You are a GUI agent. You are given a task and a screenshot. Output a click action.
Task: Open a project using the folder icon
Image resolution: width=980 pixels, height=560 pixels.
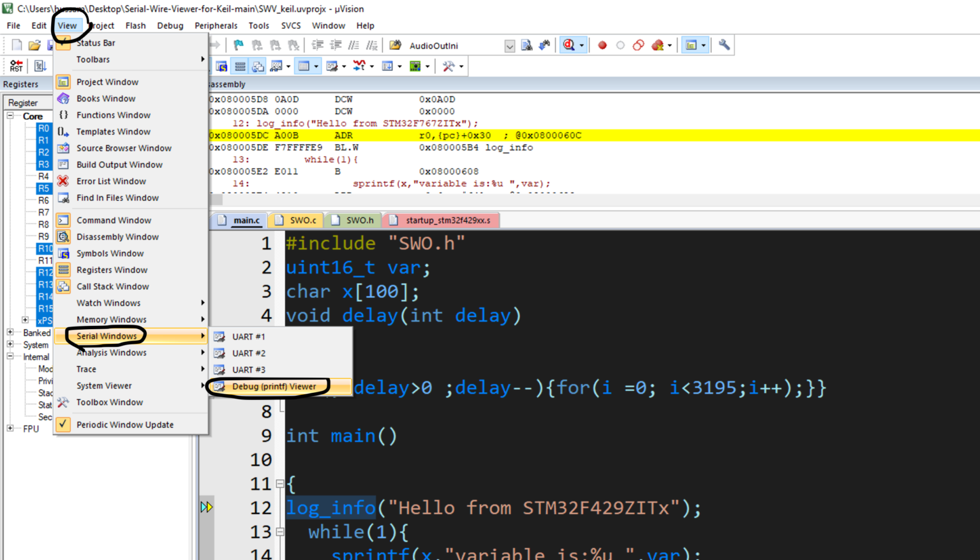[35, 45]
